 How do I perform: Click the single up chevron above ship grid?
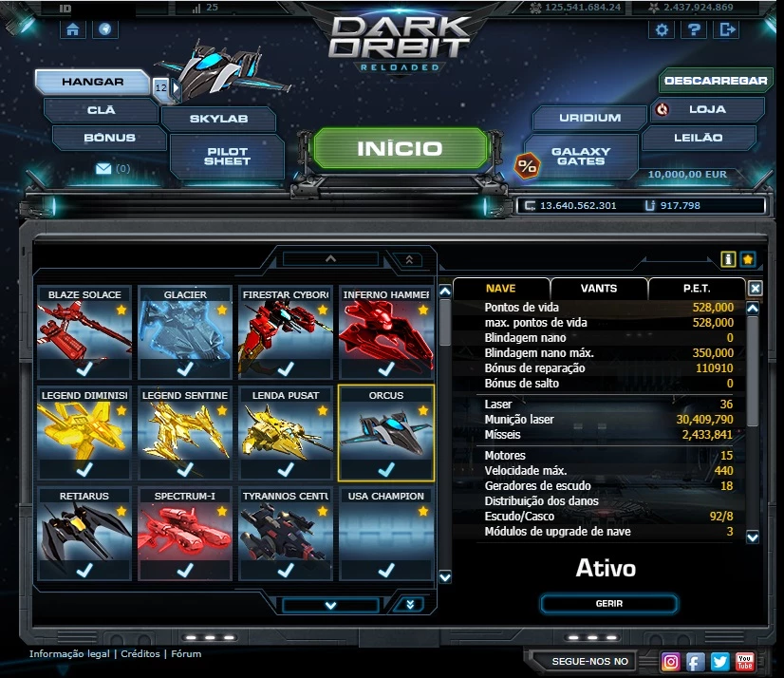(x=330, y=258)
